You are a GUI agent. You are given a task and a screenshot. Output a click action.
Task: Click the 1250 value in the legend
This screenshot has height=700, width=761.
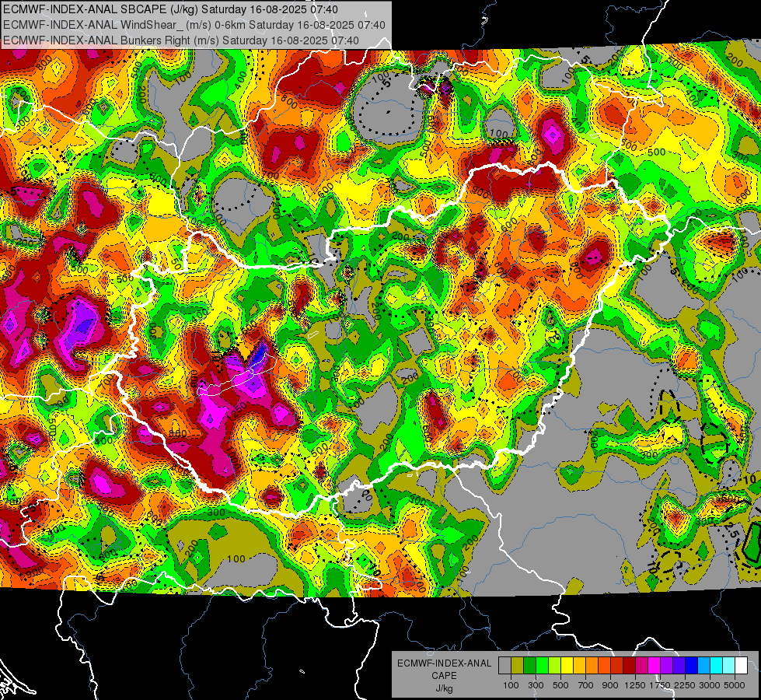pyautogui.click(x=635, y=685)
